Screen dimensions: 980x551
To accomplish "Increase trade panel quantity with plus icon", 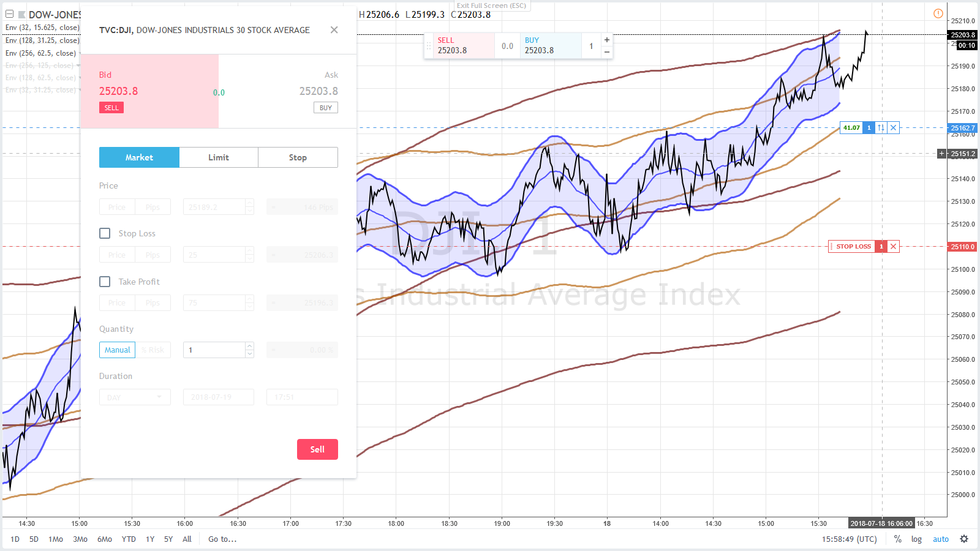I will tap(607, 40).
